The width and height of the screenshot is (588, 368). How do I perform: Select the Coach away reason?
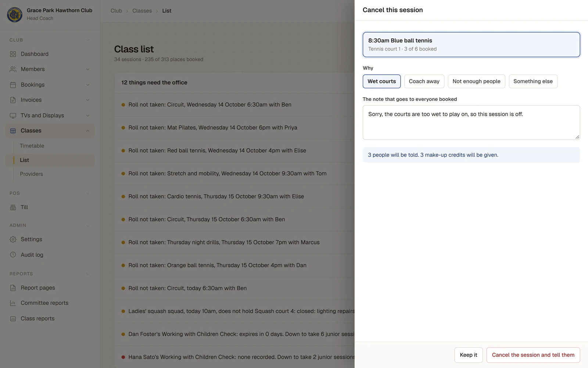pos(424,81)
